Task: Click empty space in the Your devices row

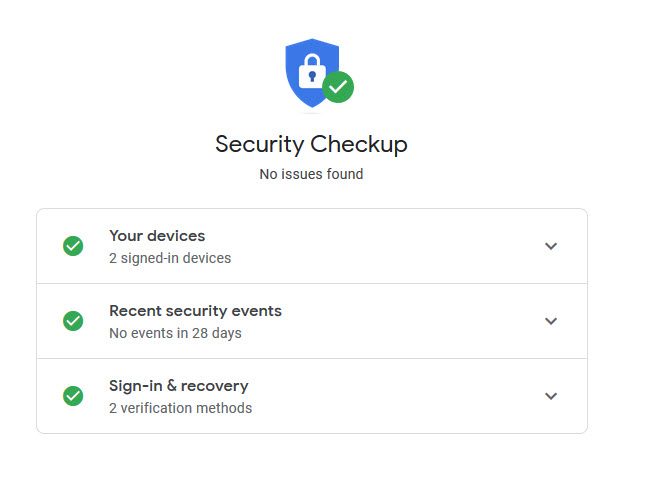Action: coord(400,246)
